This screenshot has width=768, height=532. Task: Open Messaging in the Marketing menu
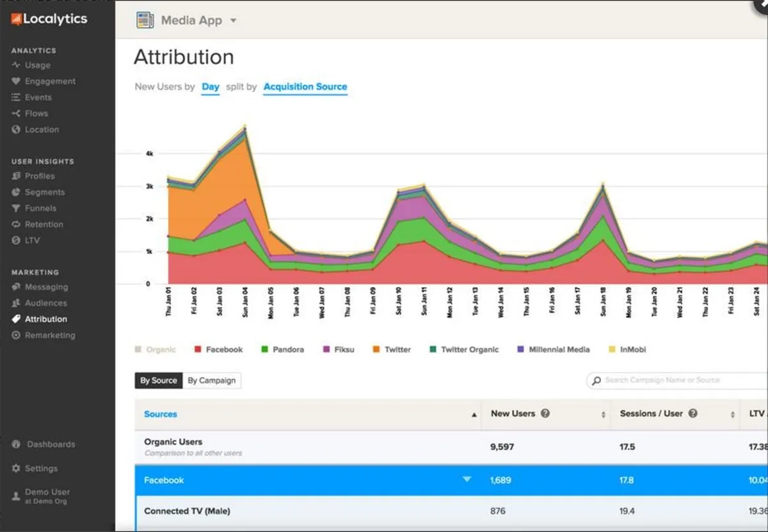[46, 287]
